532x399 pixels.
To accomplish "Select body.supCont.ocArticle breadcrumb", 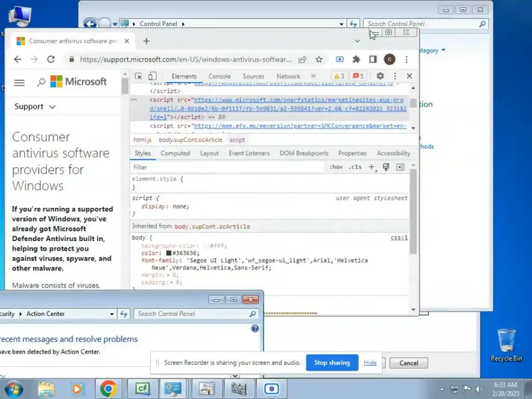I will tap(191, 140).
